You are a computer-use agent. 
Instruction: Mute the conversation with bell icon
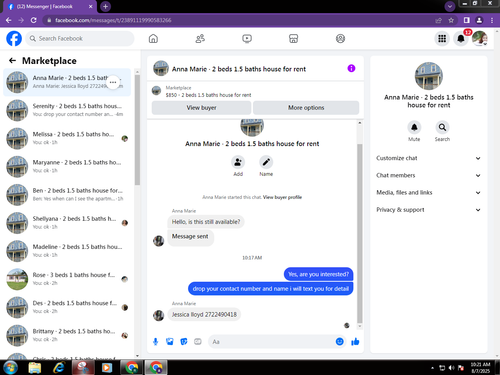pyautogui.click(x=414, y=127)
